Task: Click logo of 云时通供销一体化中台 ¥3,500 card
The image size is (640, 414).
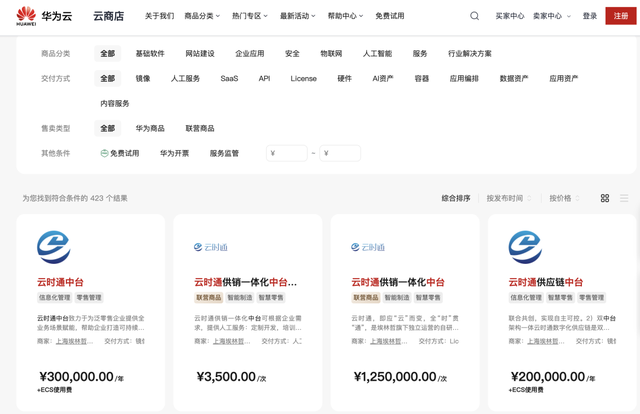Action: click(x=211, y=247)
